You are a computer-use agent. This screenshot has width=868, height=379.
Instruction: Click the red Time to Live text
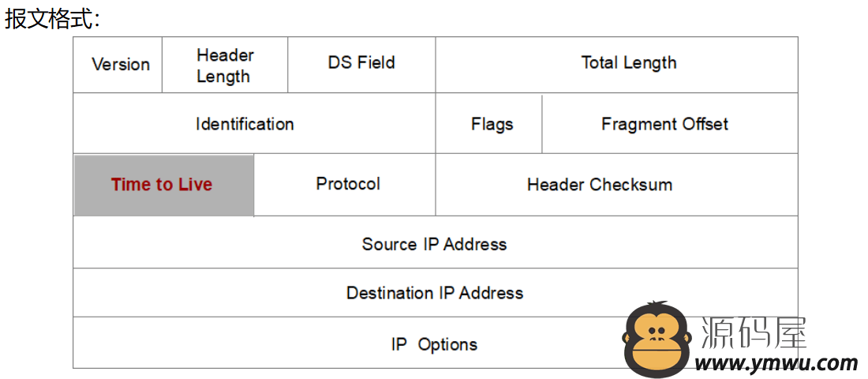162,185
